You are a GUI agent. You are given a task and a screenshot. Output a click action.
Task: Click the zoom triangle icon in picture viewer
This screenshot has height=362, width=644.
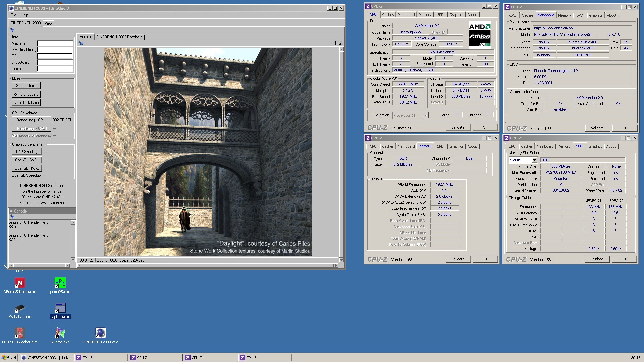(x=341, y=43)
